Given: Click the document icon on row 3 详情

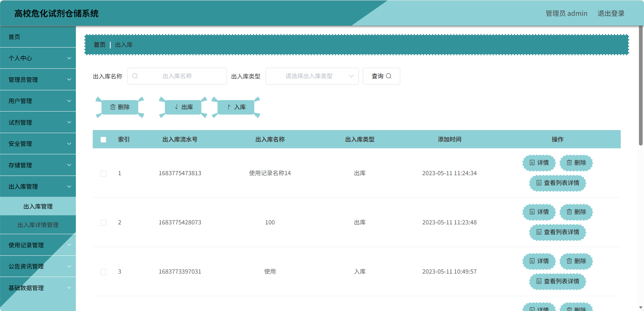Looking at the screenshot, I should 532,261.
